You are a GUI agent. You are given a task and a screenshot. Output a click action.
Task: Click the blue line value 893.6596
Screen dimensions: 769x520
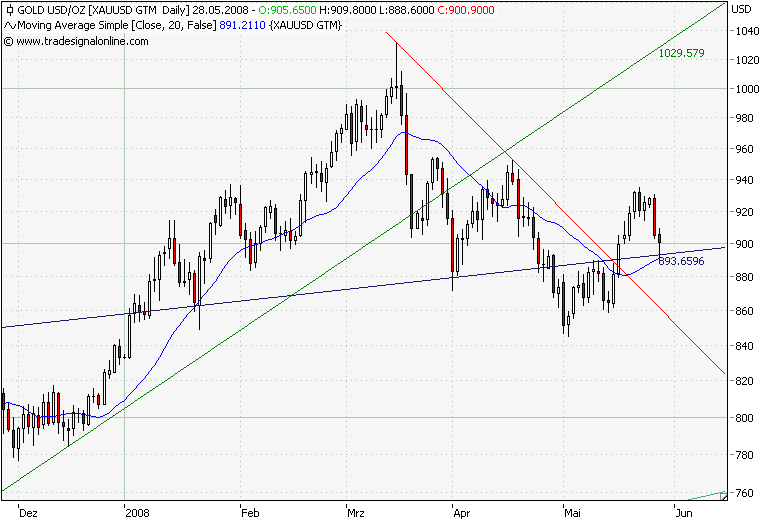(681, 261)
